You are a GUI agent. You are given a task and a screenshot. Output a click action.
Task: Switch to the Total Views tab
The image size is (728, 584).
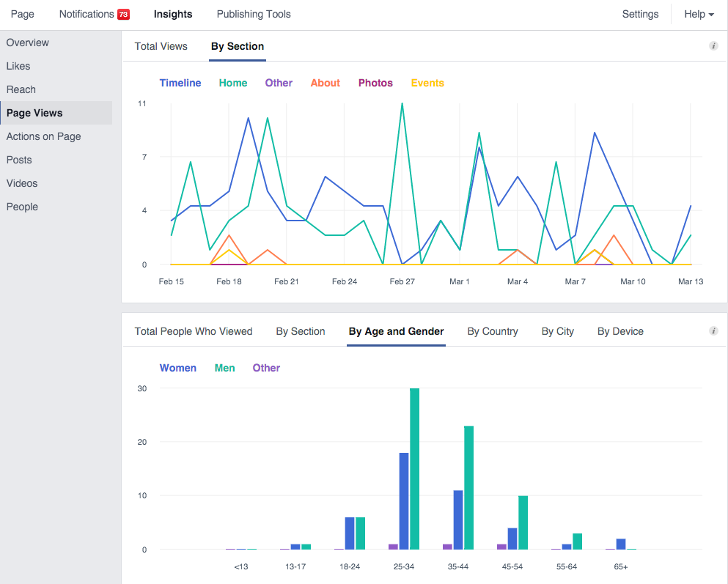tap(161, 46)
